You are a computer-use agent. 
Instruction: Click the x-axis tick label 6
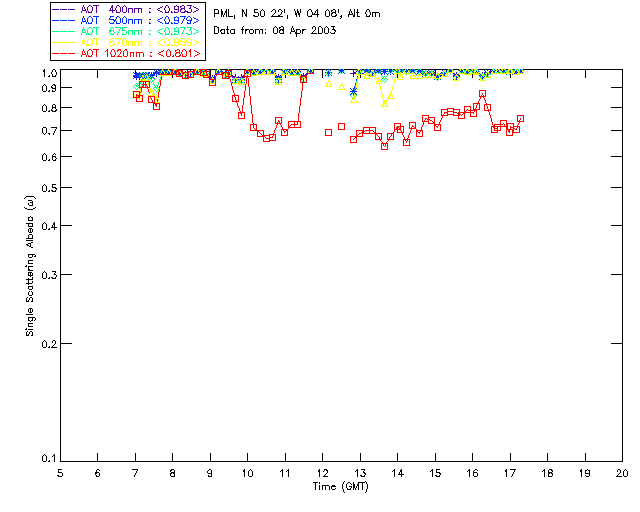coord(98,473)
